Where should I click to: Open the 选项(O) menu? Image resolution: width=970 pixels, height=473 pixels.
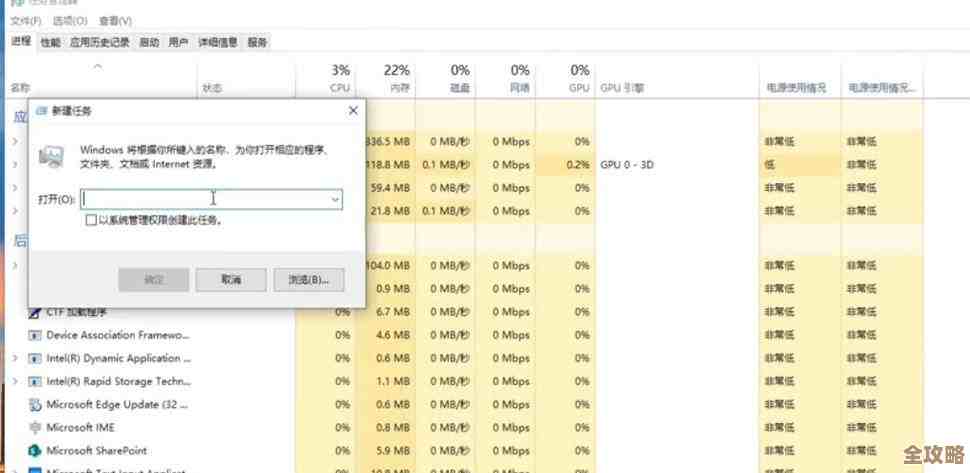70,21
